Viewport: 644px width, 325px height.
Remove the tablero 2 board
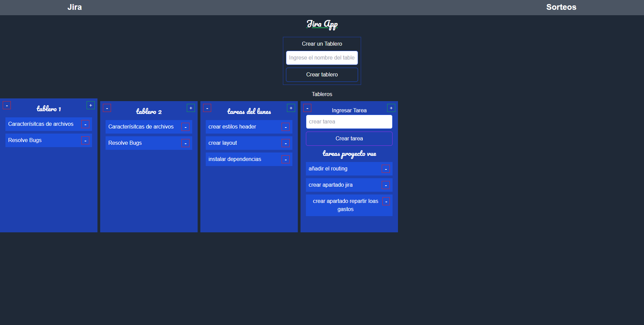pyautogui.click(x=107, y=108)
